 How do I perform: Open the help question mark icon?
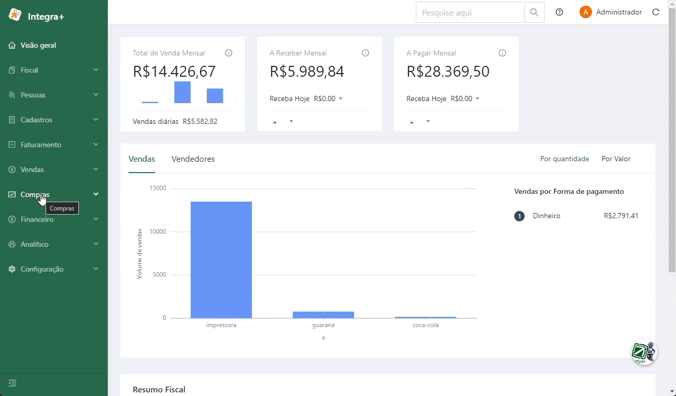[559, 12]
